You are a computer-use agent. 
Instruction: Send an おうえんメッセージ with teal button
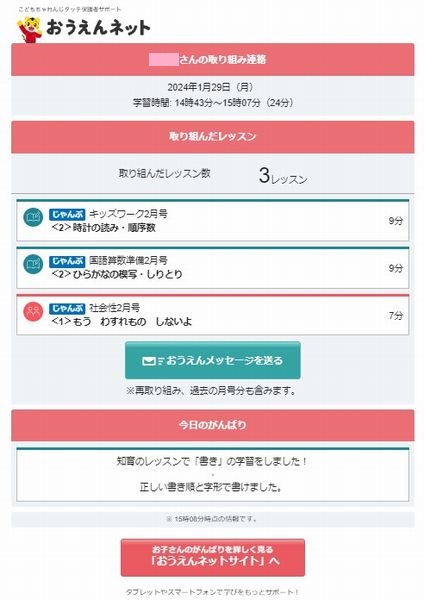coord(213,360)
